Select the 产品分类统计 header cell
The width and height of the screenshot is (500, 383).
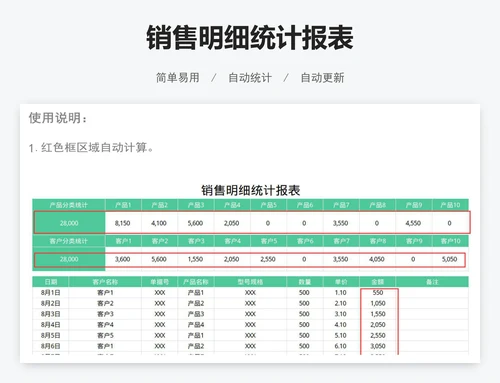tap(69, 205)
